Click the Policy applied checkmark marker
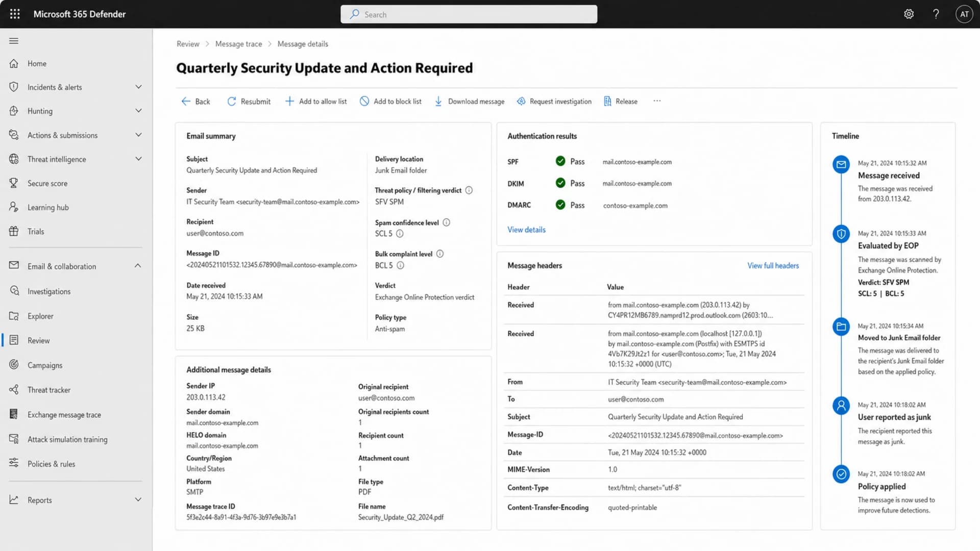 click(x=841, y=474)
